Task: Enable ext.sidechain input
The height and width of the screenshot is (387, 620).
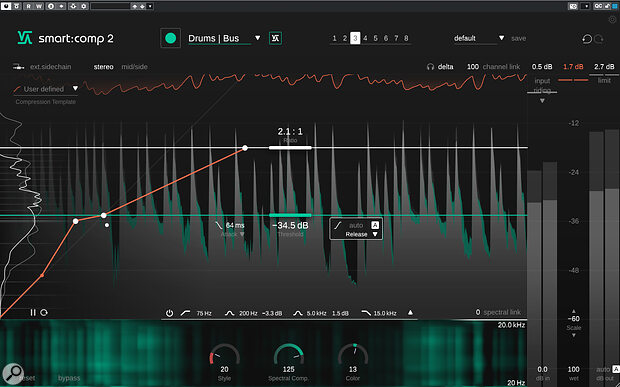Action: click(x=51, y=67)
